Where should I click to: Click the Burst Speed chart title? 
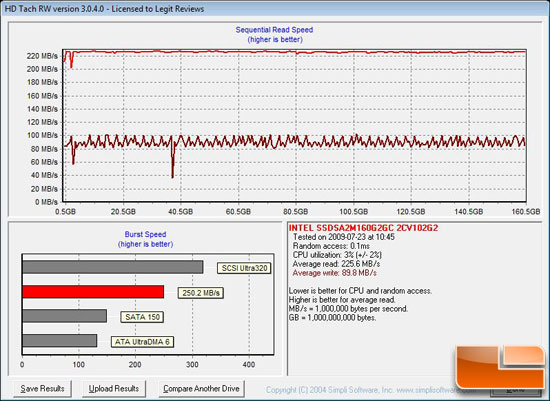145,234
